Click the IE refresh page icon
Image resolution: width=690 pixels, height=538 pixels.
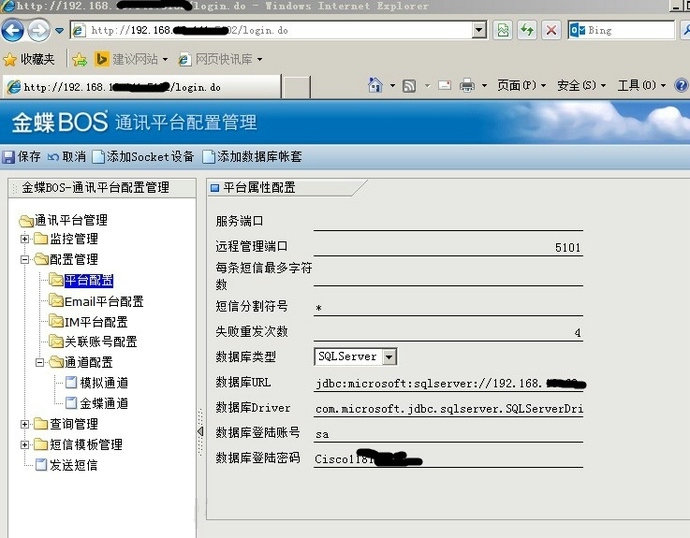point(527,30)
